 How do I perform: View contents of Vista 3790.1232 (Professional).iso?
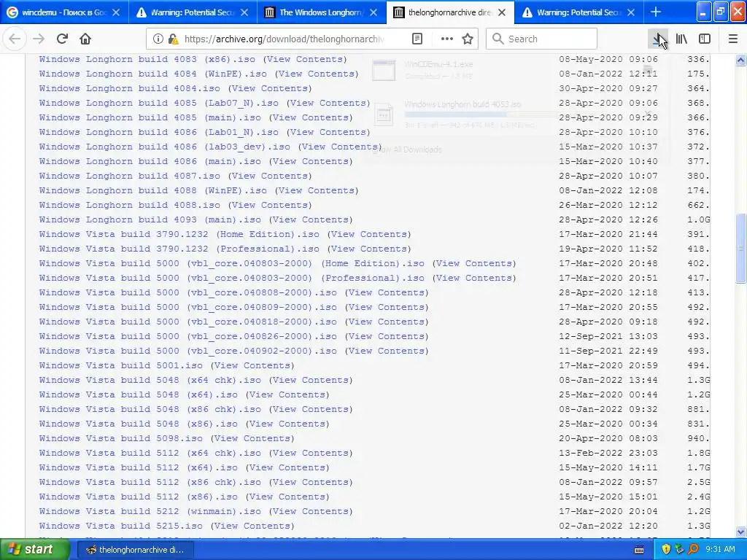(368, 249)
